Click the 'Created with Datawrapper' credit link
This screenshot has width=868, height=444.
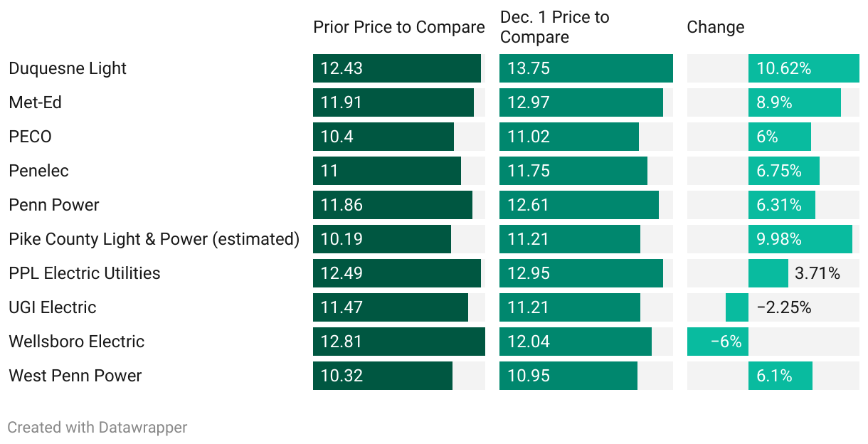pyautogui.click(x=97, y=428)
